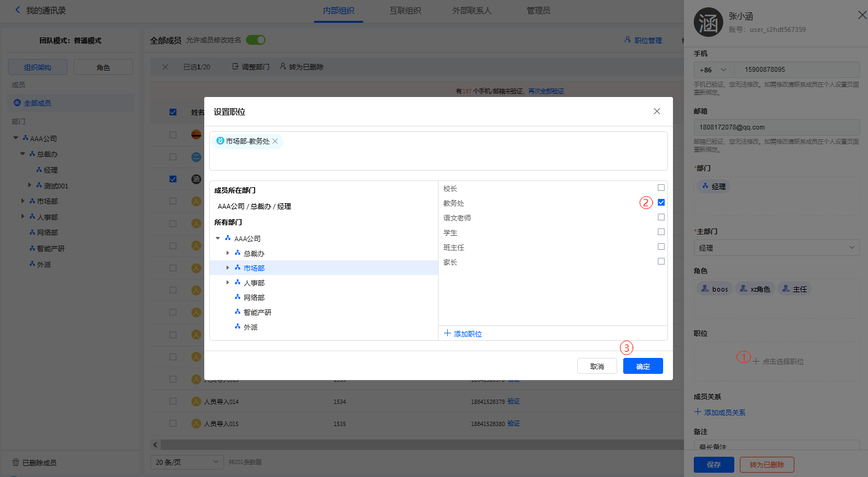Switch to the 外部联系人 tab
This screenshot has width=868, height=477.
click(x=471, y=10)
